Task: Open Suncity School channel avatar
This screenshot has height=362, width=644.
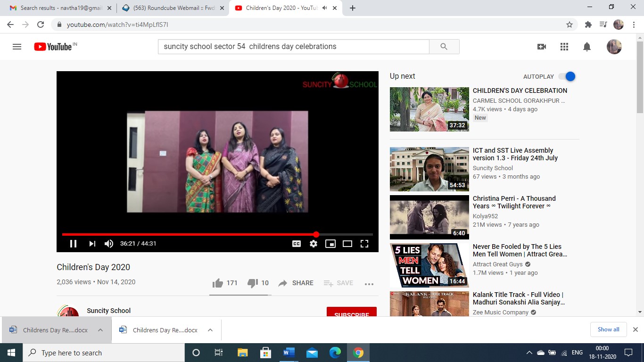Action: click(68, 312)
